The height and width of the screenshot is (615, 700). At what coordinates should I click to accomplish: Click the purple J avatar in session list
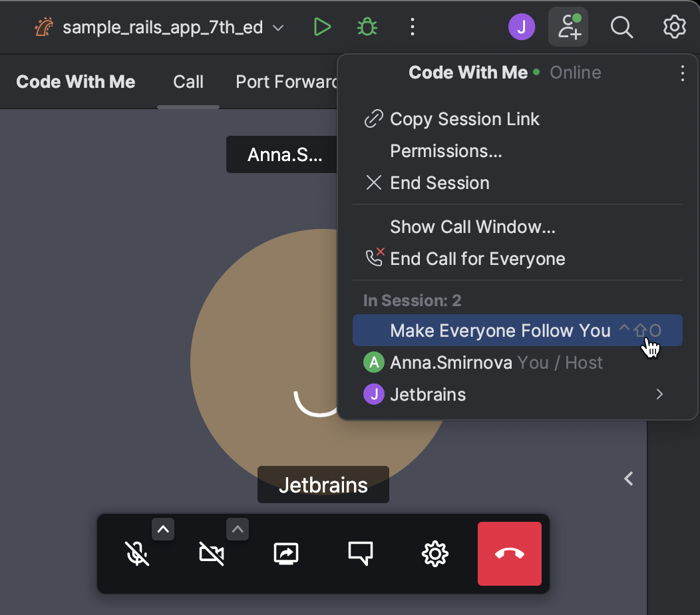pos(374,395)
